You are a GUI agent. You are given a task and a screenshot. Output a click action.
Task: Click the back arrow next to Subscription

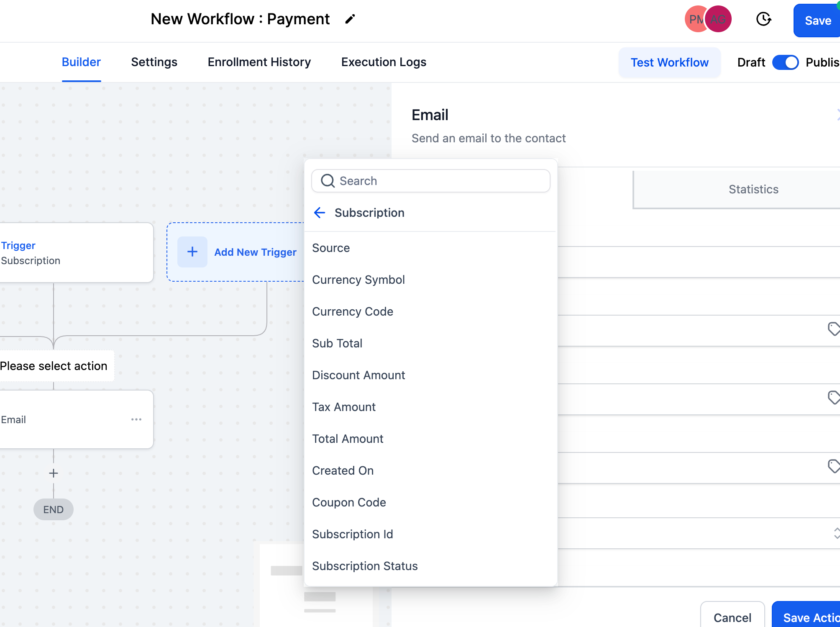[320, 213]
